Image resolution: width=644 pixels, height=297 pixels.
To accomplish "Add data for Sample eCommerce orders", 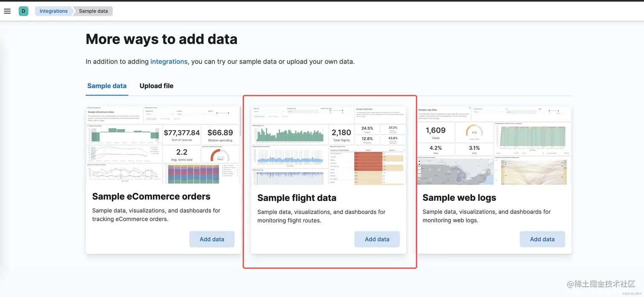I will click(x=212, y=239).
